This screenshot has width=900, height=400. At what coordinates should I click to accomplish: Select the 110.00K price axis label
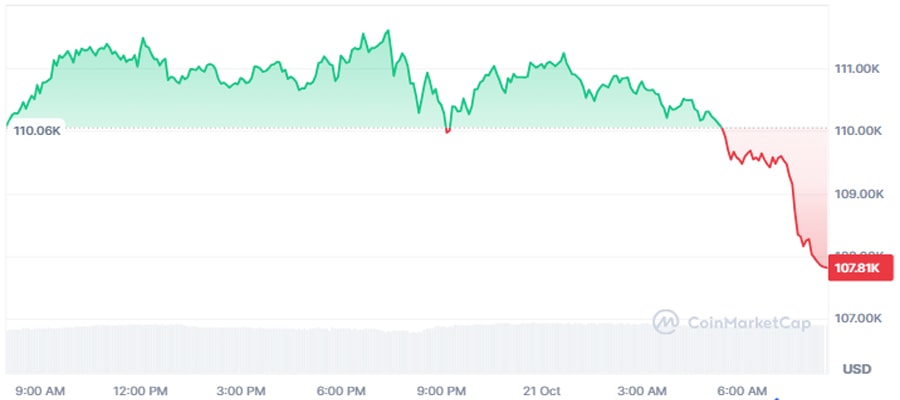857,131
